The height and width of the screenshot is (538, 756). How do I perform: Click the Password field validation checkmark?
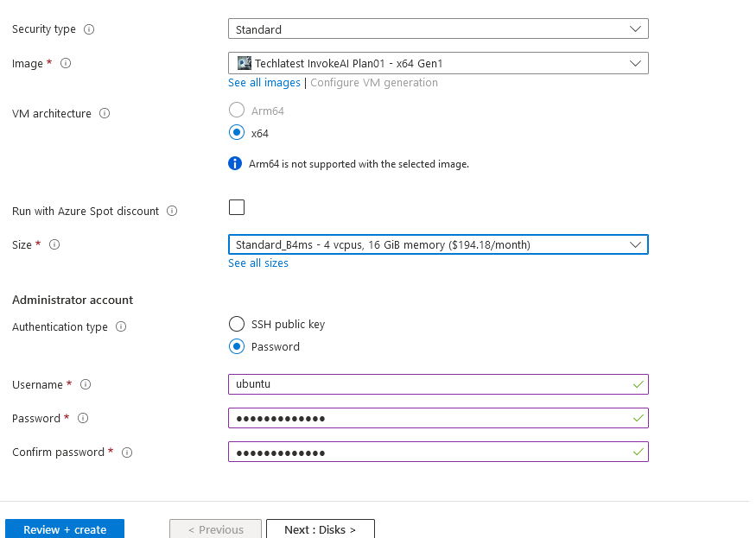tap(638, 418)
